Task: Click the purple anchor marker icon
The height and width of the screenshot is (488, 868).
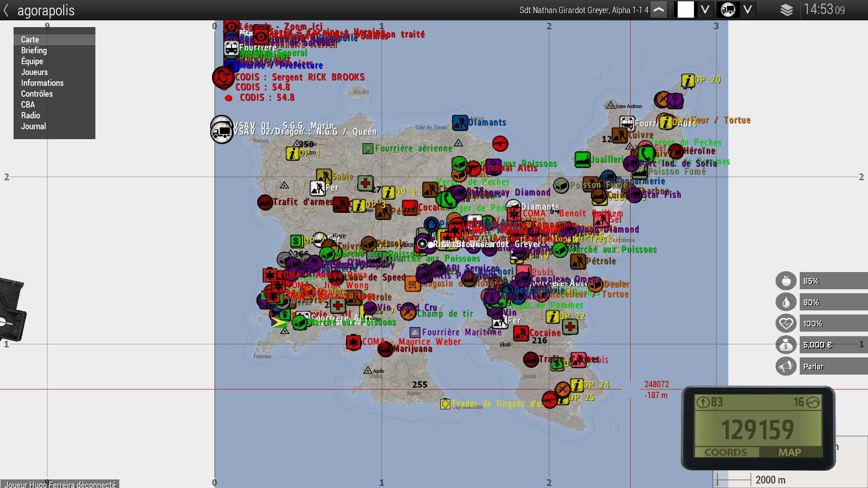Action: coord(675,101)
